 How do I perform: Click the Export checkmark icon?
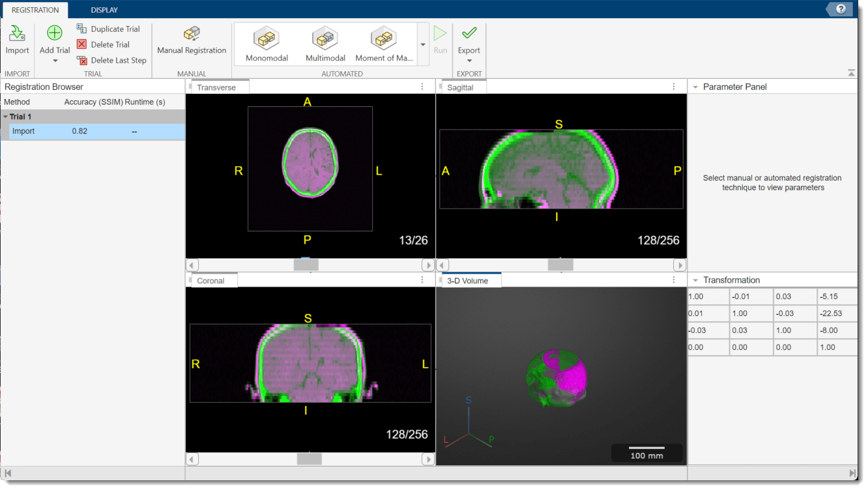coord(469,33)
